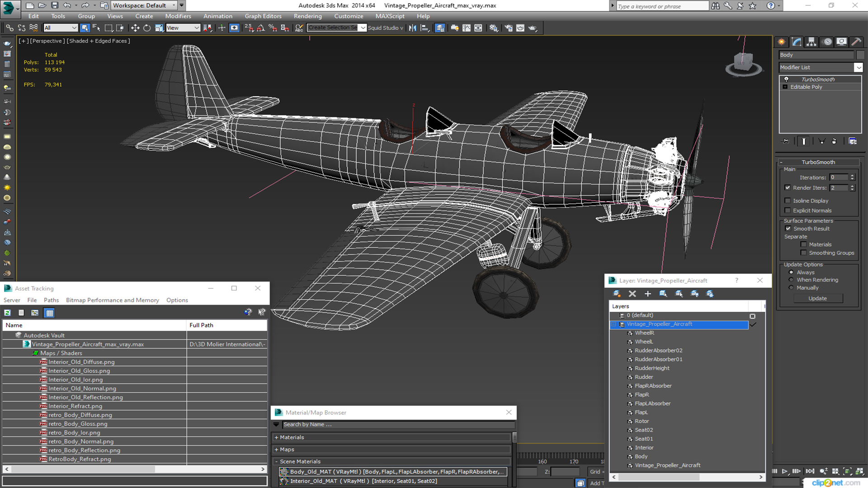Click Select and Link chain icon
Viewport: 868px width, 488px height.
9,28
